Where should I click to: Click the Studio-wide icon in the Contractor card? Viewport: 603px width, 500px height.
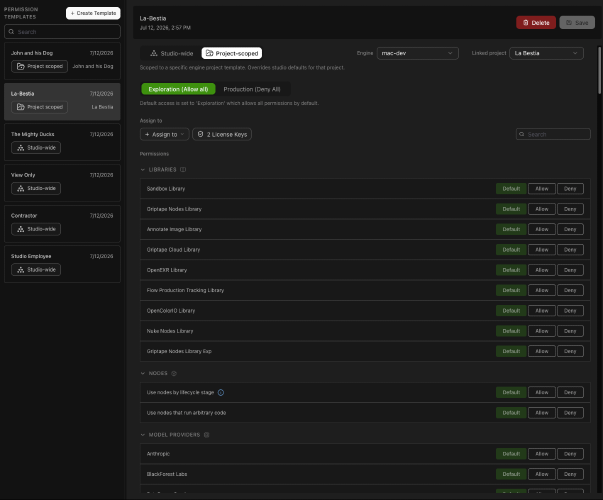[x=21, y=229]
